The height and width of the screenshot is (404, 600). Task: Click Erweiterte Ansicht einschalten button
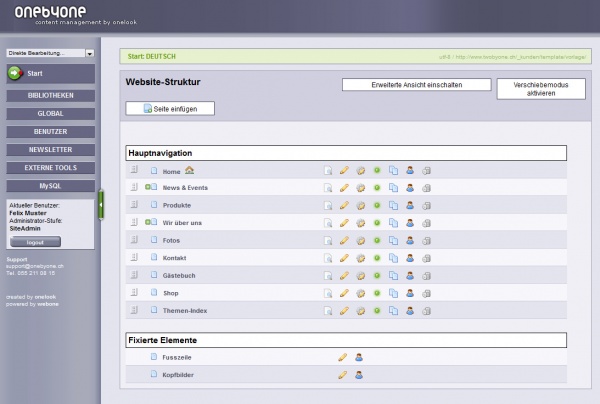coord(415,85)
